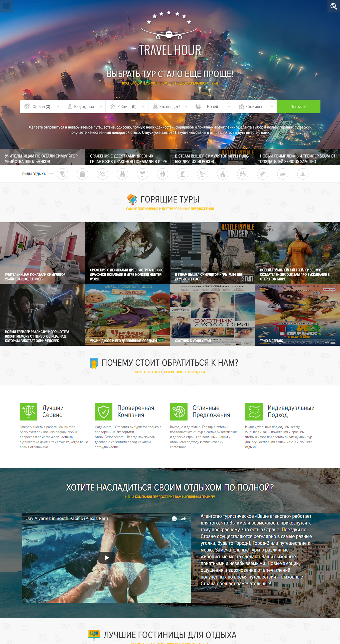
Task: Open the globe search icon
Action: (333, 6)
